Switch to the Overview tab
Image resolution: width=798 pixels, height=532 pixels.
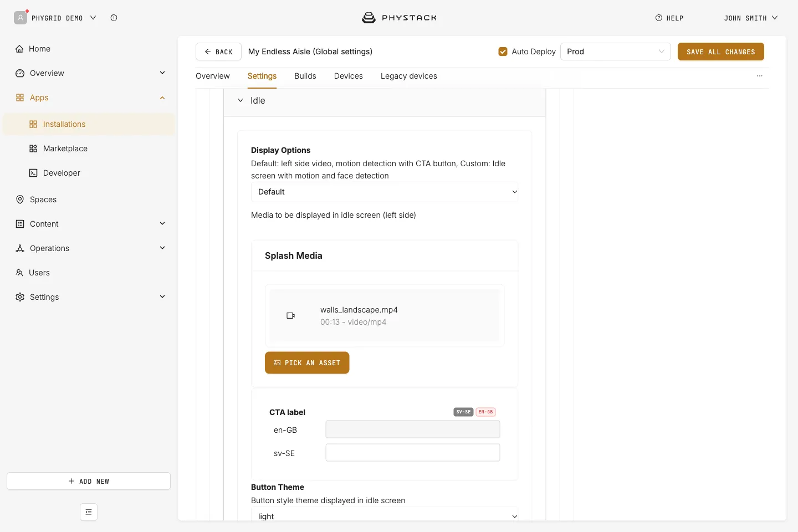[x=213, y=76]
